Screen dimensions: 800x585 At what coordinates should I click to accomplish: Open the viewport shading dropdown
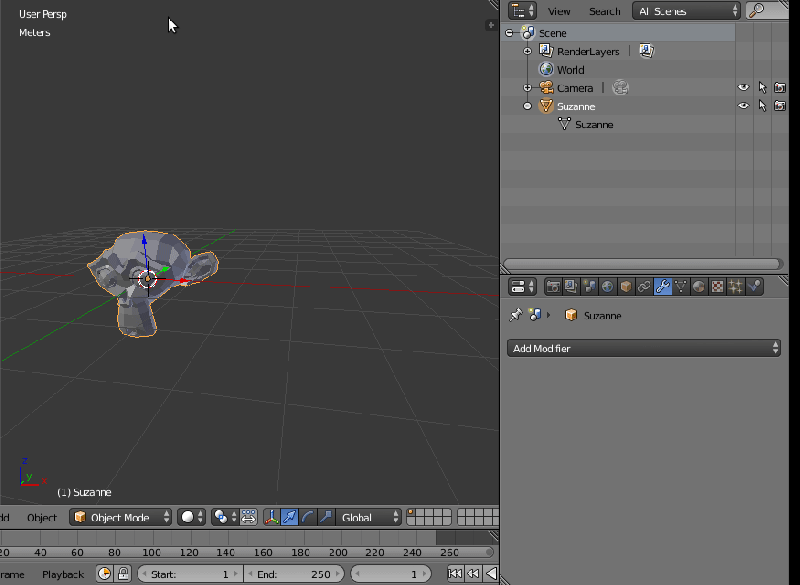click(192, 517)
